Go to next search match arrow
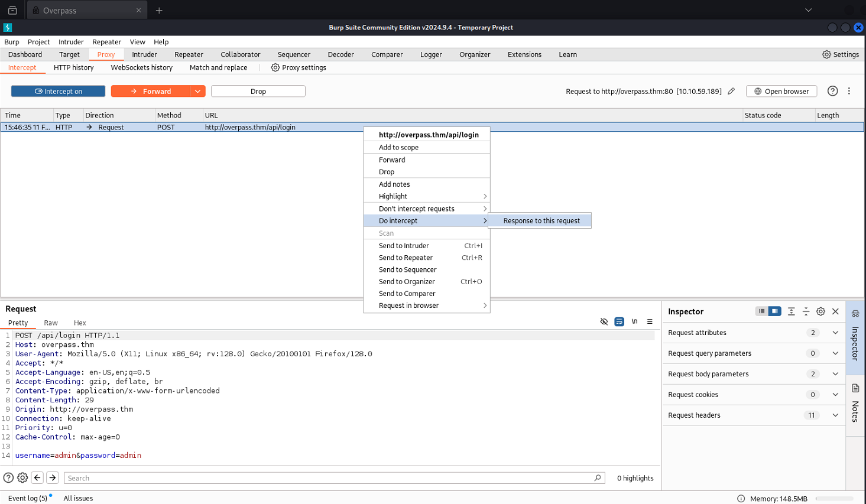Viewport: 866px width, 504px height. coord(53,478)
